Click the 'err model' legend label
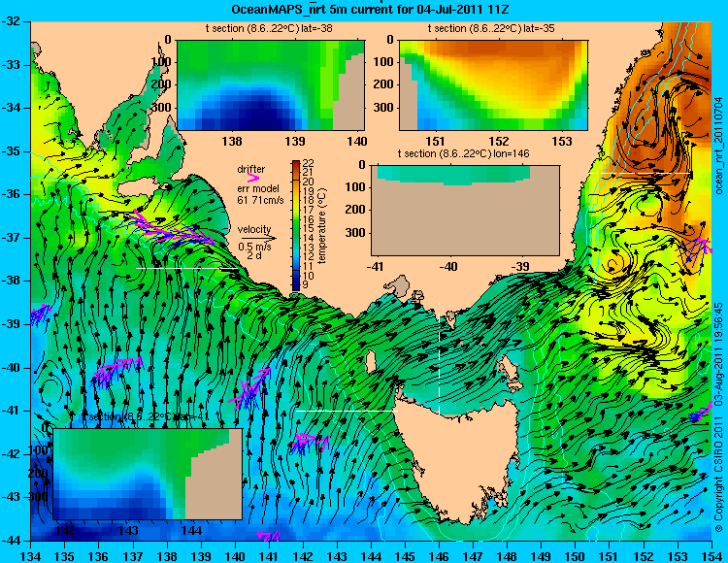The height and width of the screenshot is (563, 728). point(258,188)
